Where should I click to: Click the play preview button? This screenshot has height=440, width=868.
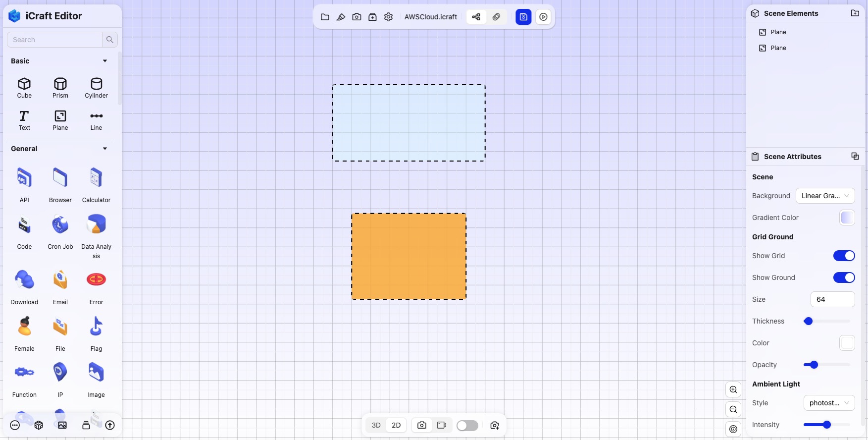pos(543,17)
